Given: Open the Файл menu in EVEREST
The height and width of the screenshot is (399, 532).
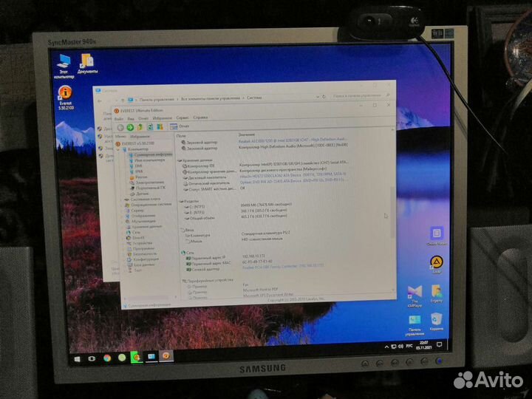Looking at the screenshot, I should [119, 119].
